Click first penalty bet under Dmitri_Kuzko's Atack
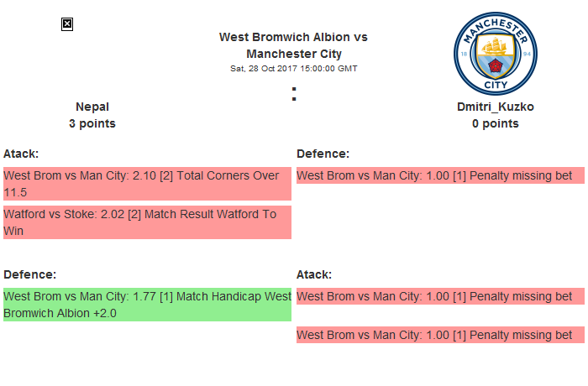The image size is (588, 386). click(440, 296)
